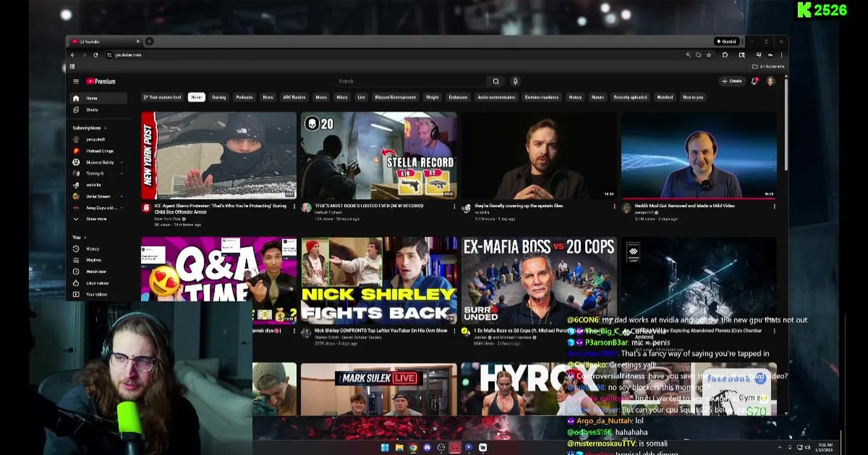This screenshot has width=868, height=455.
Task: Open the Stella Record bodies looted thumbnail
Action: click(379, 155)
